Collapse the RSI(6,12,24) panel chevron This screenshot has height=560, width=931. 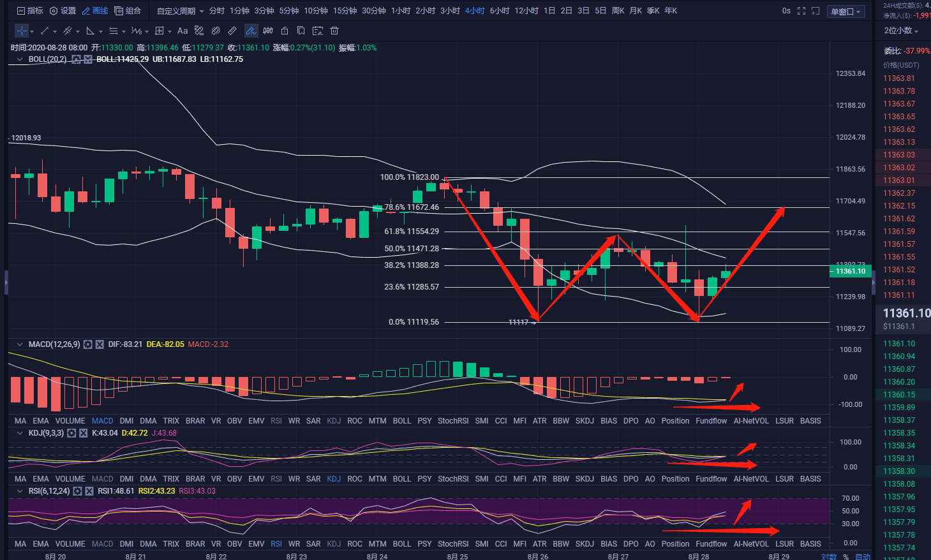[20, 491]
